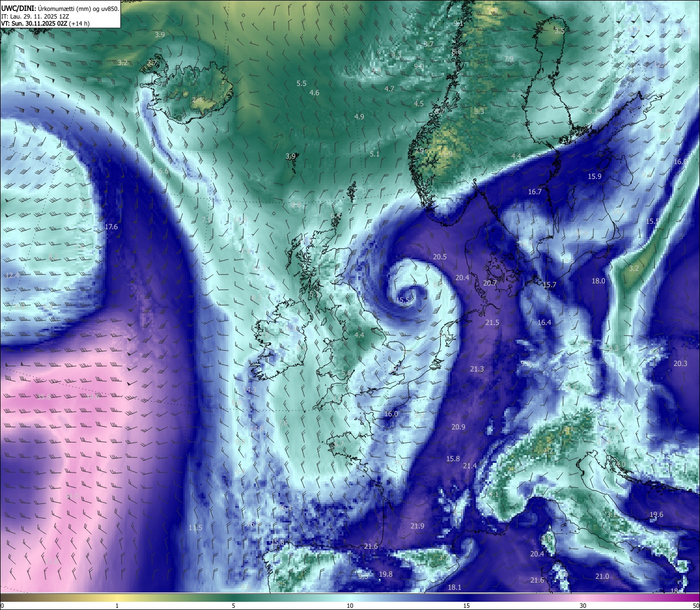Click the 18.1 value at the bottom edge
700x610 pixels.
(x=454, y=587)
